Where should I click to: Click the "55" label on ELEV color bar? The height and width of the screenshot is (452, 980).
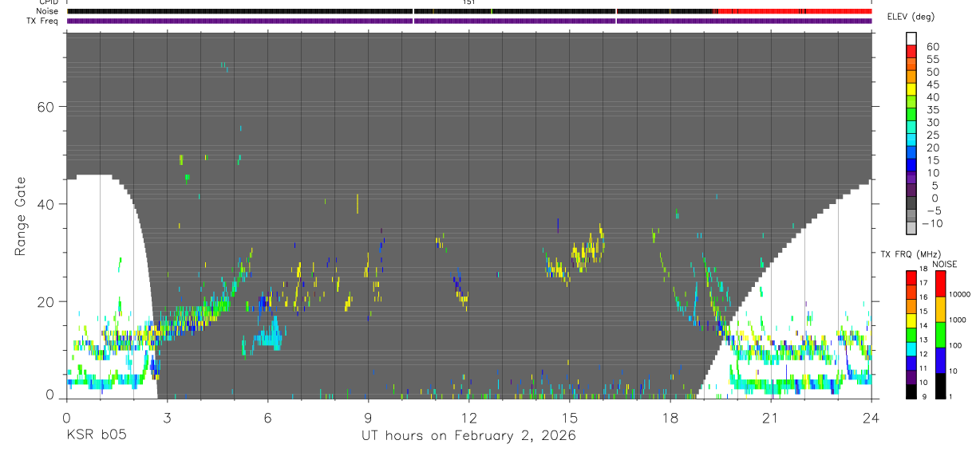[933, 59]
